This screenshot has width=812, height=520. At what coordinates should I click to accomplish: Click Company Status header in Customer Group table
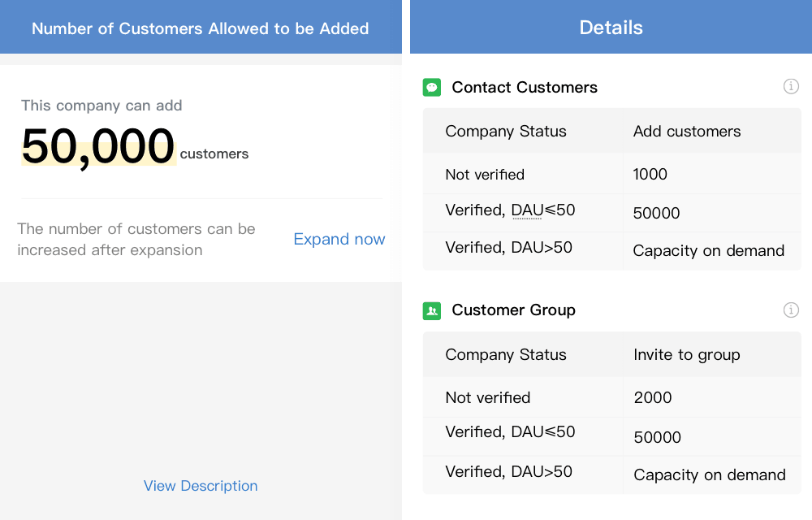(506, 355)
